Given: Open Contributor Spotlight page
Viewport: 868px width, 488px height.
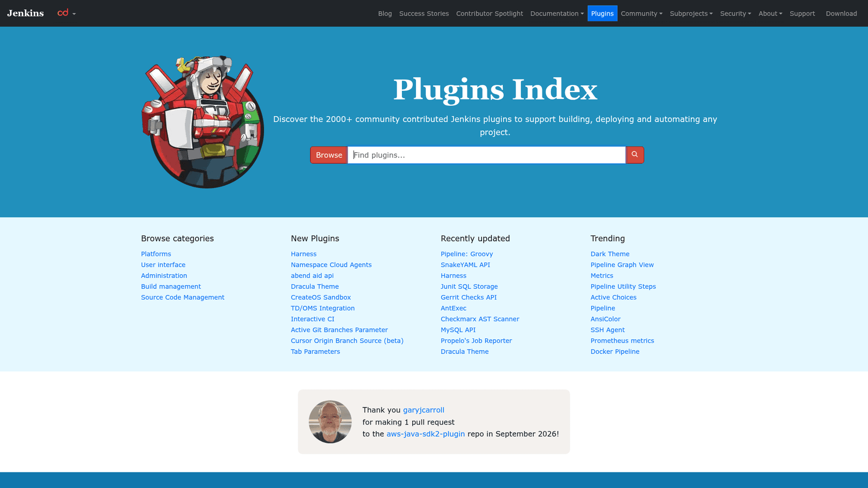Looking at the screenshot, I should pos(490,13).
